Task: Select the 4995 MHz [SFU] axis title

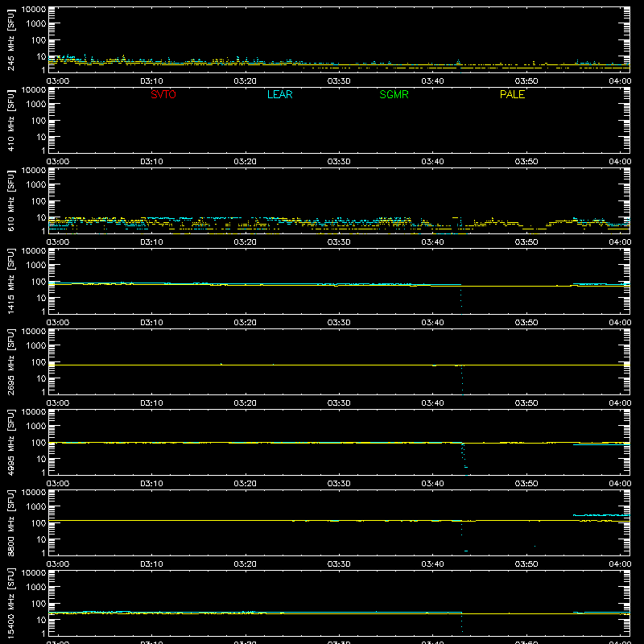Action: click(x=11, y=443)
